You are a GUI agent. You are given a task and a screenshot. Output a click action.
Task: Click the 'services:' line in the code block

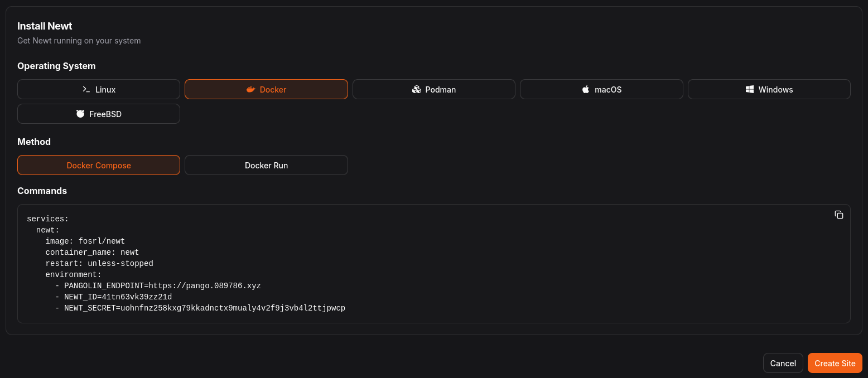click(x=48, y=219)
